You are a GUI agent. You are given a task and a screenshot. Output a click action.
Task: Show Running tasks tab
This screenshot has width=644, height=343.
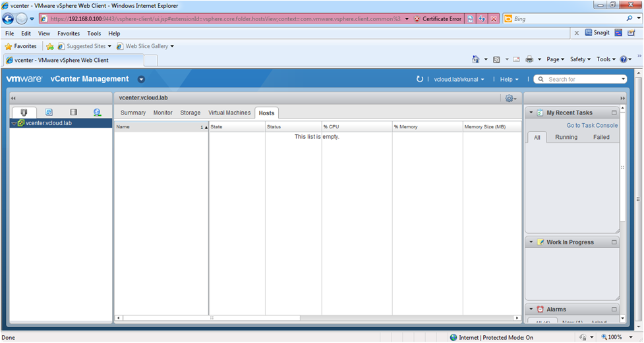coord(566,137)
